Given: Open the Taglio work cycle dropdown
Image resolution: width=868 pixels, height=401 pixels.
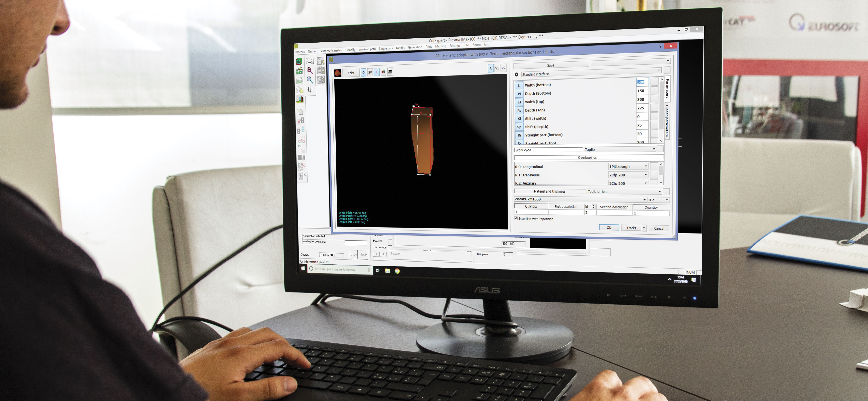Looking at the screenshot, I should [620, 149].
